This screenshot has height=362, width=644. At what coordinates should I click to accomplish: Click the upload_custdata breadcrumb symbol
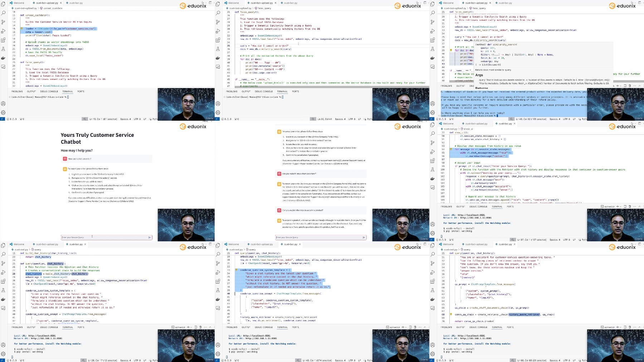(x=52, y=8)
